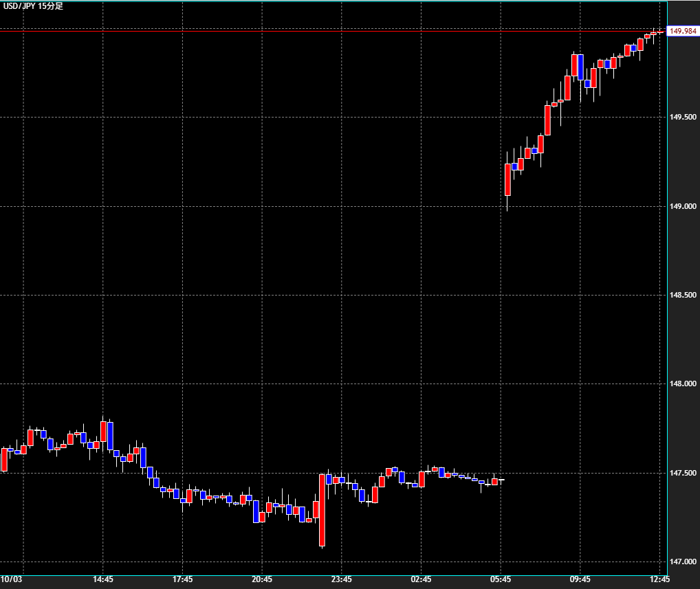Click the 149.000 price axis label
This screenshot has width=700, height=589.
coord(683,206)
